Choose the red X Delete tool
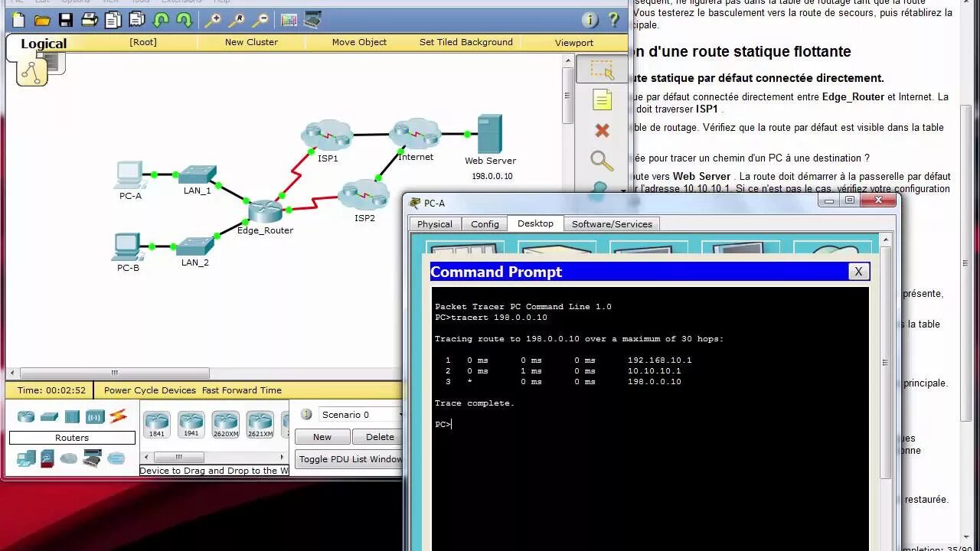The image size is (980, 551). pos(602,131)
